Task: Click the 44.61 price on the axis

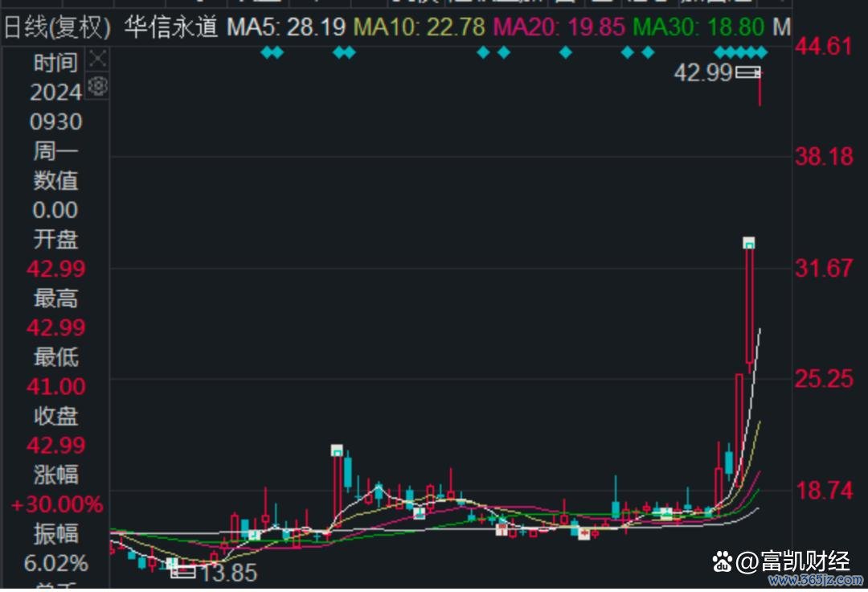Action: tap(823, 47)
